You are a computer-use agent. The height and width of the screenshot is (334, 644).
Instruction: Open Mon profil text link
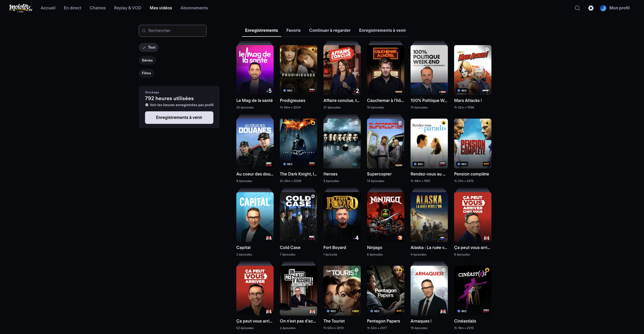click(619, 8)
